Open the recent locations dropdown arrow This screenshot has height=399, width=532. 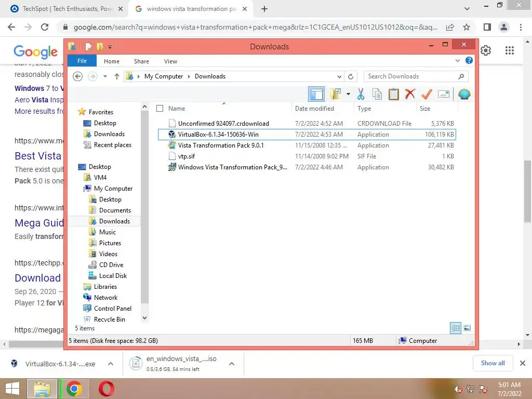[x=105, y=76]
